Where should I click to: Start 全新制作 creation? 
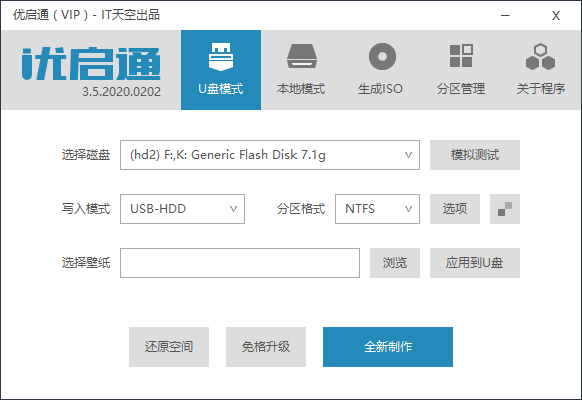pos(388,347)
